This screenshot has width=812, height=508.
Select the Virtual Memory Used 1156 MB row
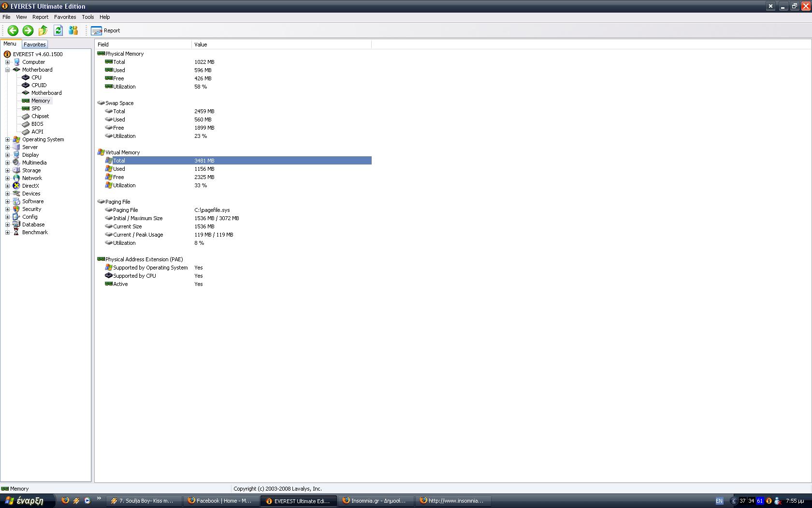[x=233, y=169]
